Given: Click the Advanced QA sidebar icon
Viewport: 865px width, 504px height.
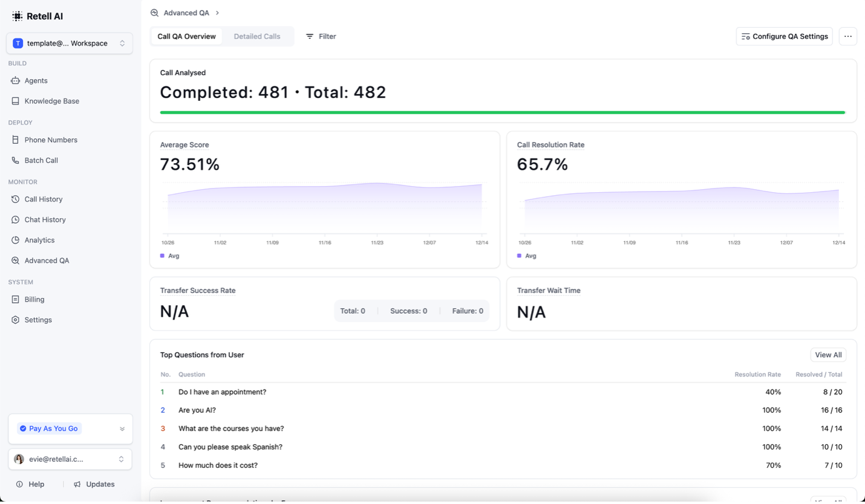Looking at the screenshot, I should [15, 260].
